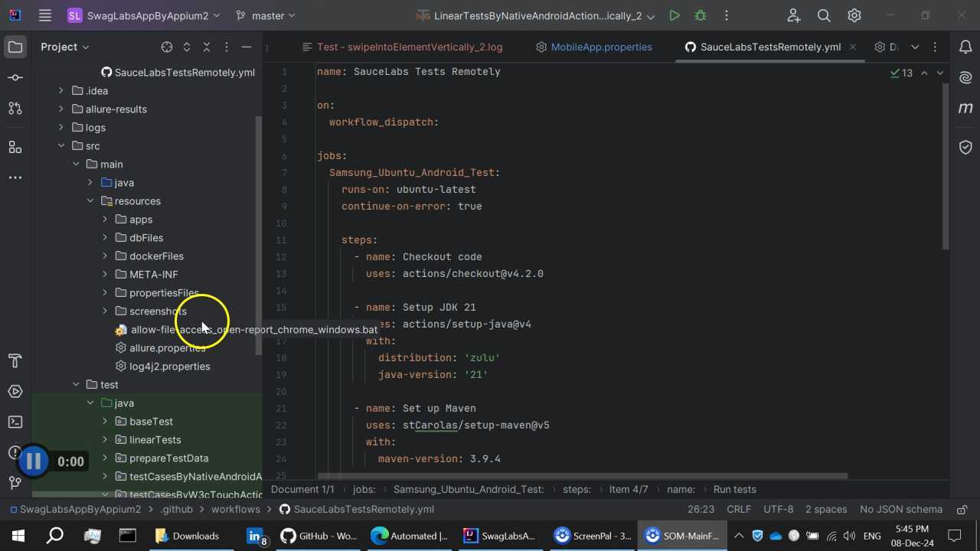Switch to MobileApp.properties tab
This screenshot has width=980, height=551.
tap(593, 47)
